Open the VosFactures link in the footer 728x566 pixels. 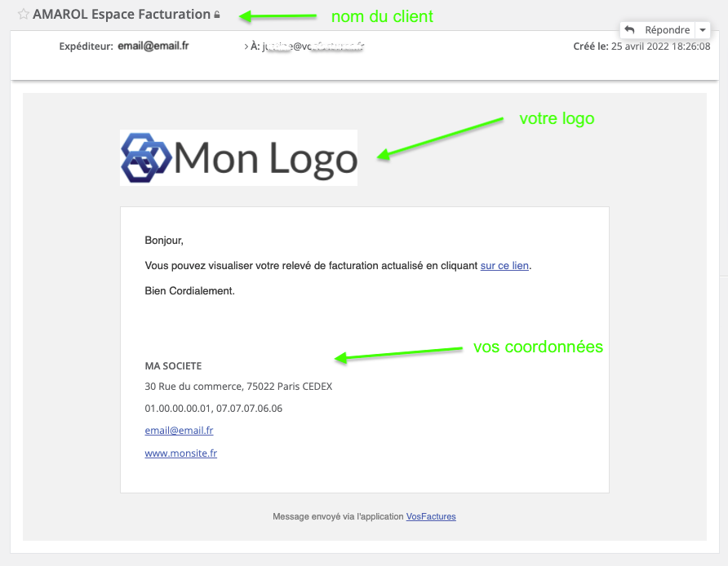[x=430, y=516]
